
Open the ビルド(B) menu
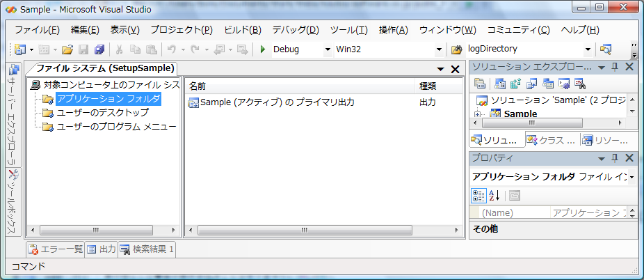[243, 30]
